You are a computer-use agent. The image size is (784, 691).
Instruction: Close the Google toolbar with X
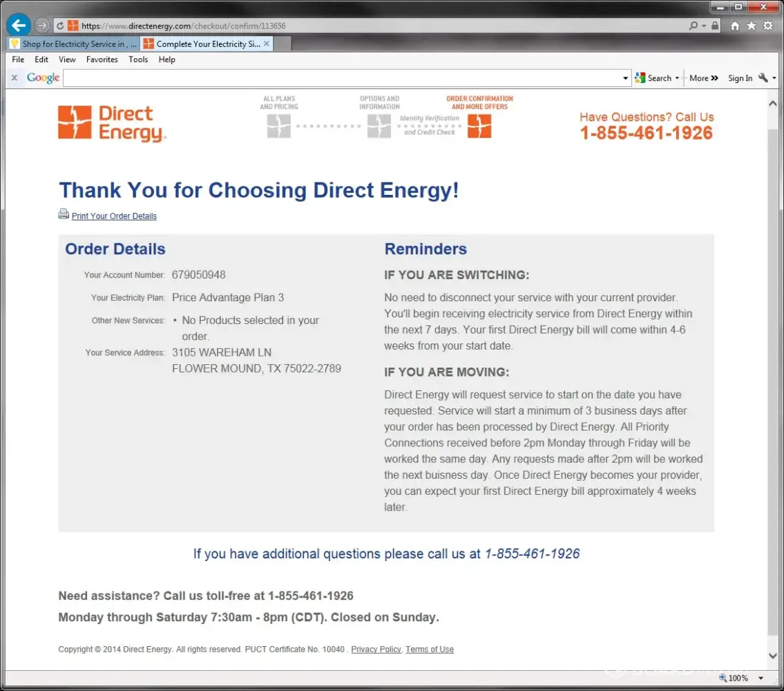tap(15, 77)
